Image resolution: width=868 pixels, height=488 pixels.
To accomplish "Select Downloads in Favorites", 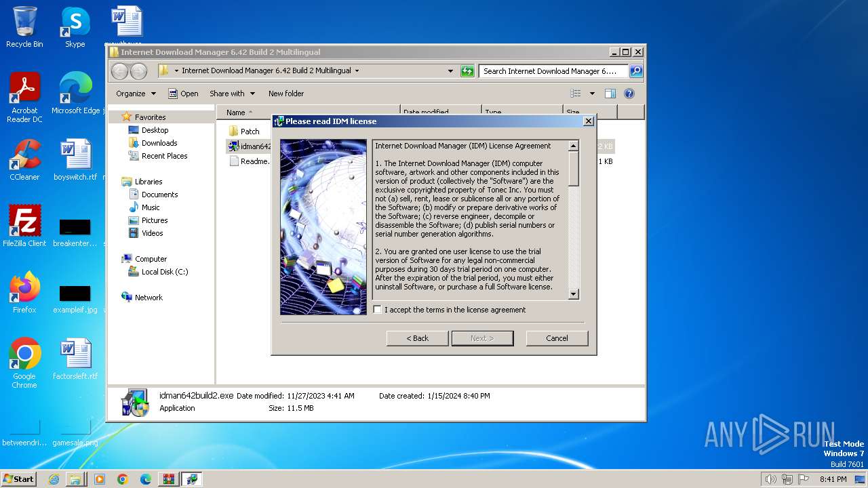I will tap(159, 143).
